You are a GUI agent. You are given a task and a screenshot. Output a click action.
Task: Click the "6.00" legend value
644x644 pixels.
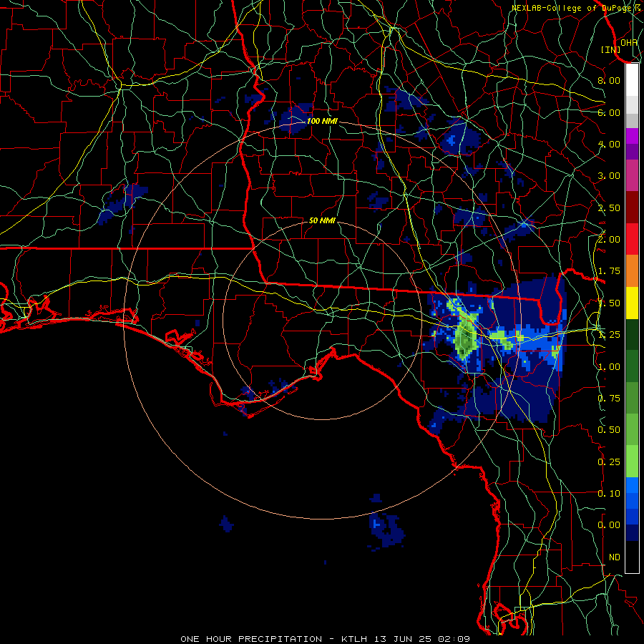609,112
